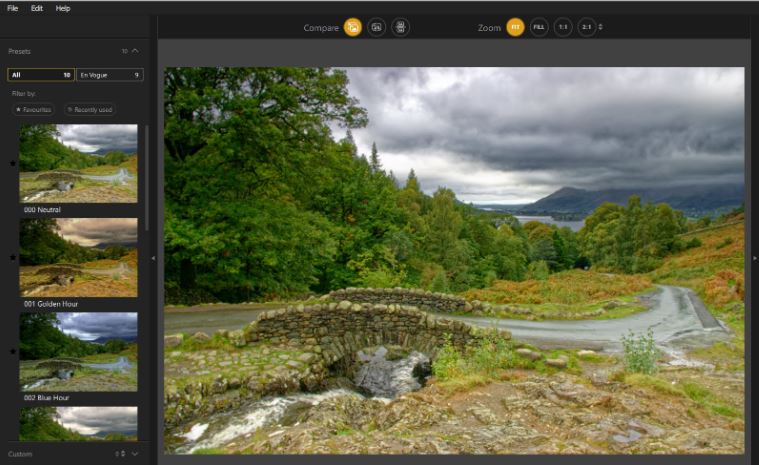Filter presets by Recently used
The width and height of the screenshot is (759, 465).
point(90,110)
